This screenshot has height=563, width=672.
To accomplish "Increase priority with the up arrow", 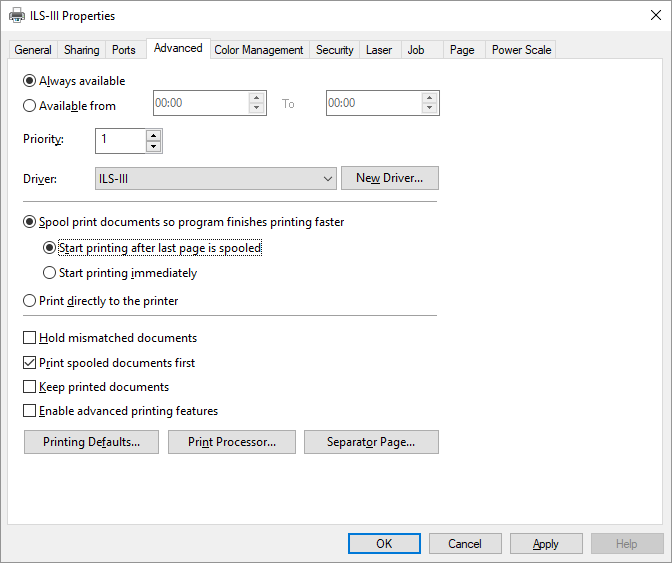I will (153, 135).
